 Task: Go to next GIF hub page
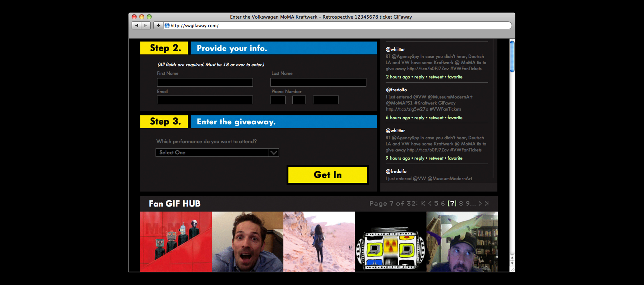(x=480, y=203)
